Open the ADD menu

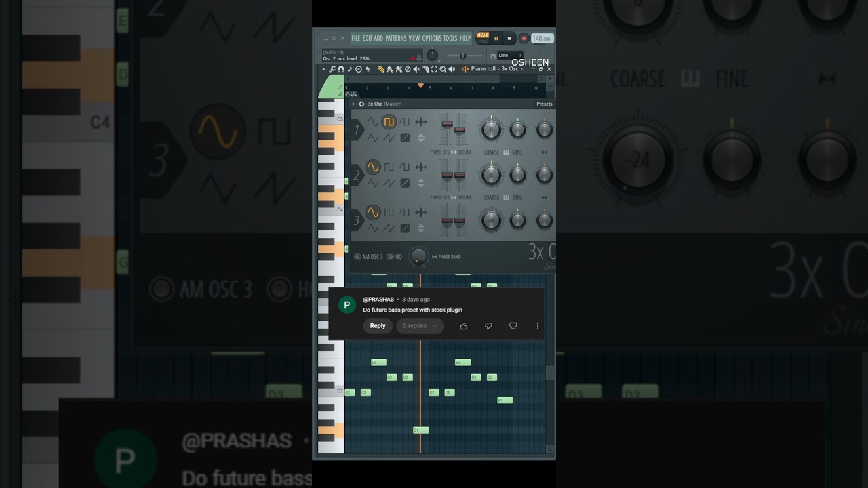(x=378, y=39)
